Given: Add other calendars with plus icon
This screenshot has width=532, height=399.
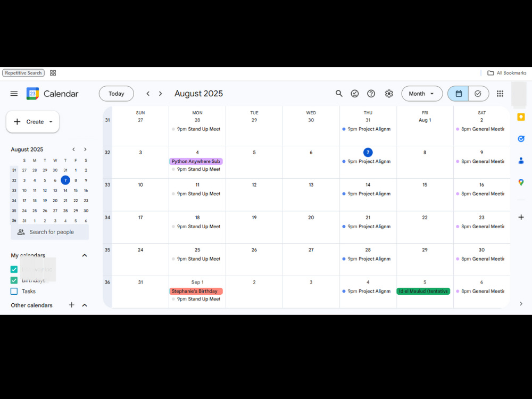Looking at the screenshot, I should 72,305.
